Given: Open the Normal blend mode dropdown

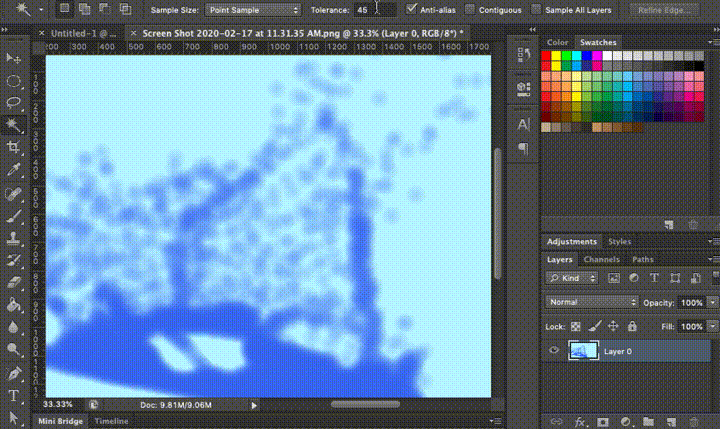Looking at the screenshot, I should point(591,302).
